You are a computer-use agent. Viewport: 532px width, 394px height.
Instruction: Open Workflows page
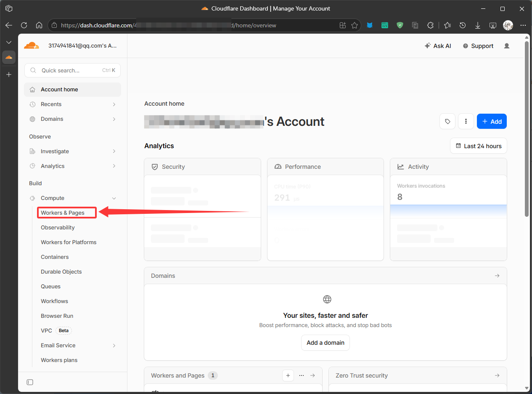pyautogui.click(x=54, y=301)
